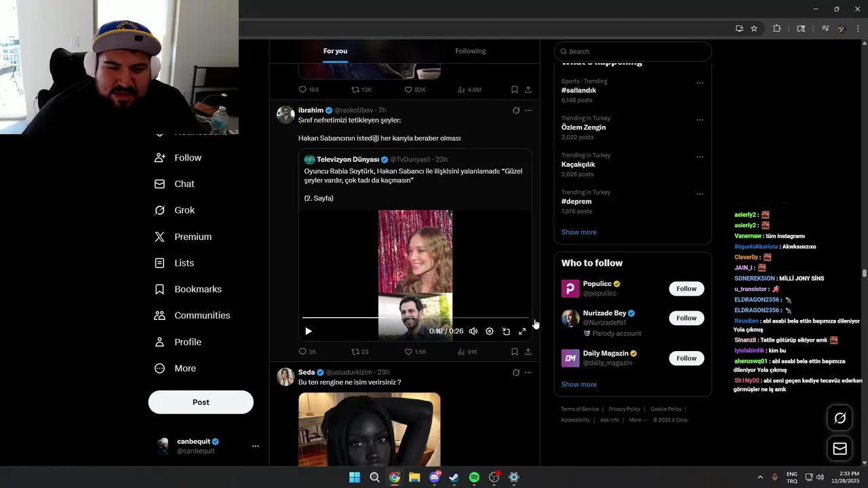Focus the X Search field
Screen dimensions: 868x488
[633, 52]
